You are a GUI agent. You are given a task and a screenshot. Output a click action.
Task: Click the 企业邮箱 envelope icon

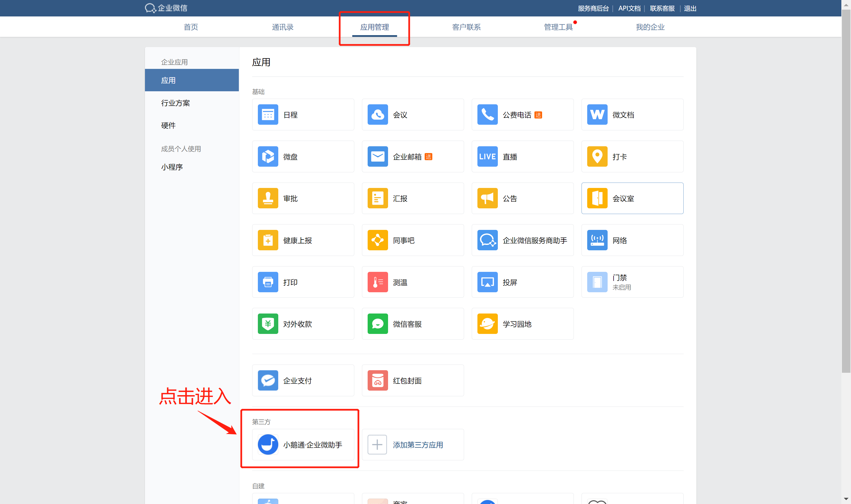378,156
